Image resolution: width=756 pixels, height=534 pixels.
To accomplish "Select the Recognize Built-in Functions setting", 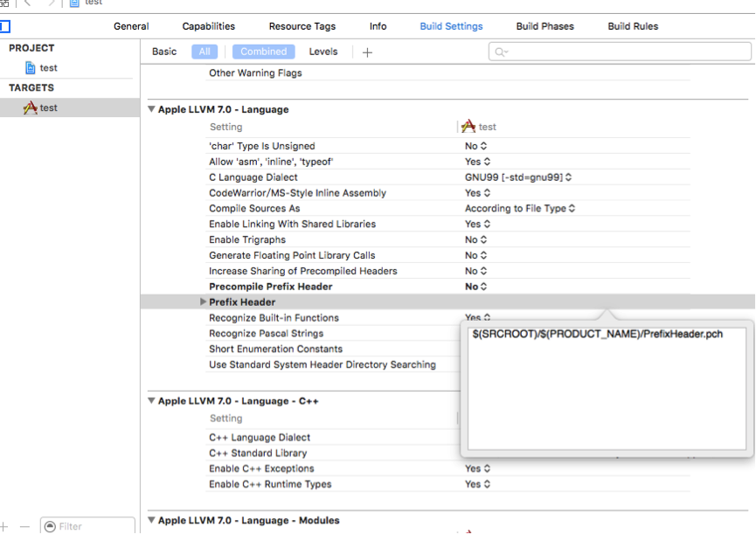I will 274,317.
